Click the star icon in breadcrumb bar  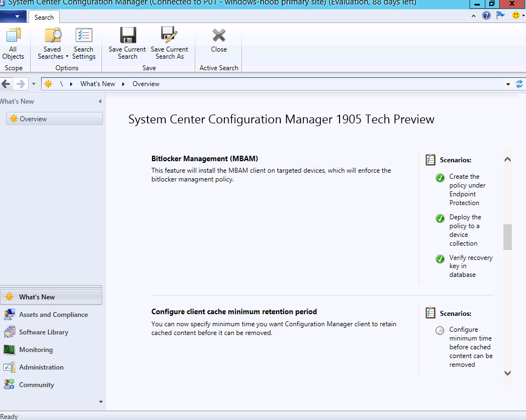[x=48, y=84]
